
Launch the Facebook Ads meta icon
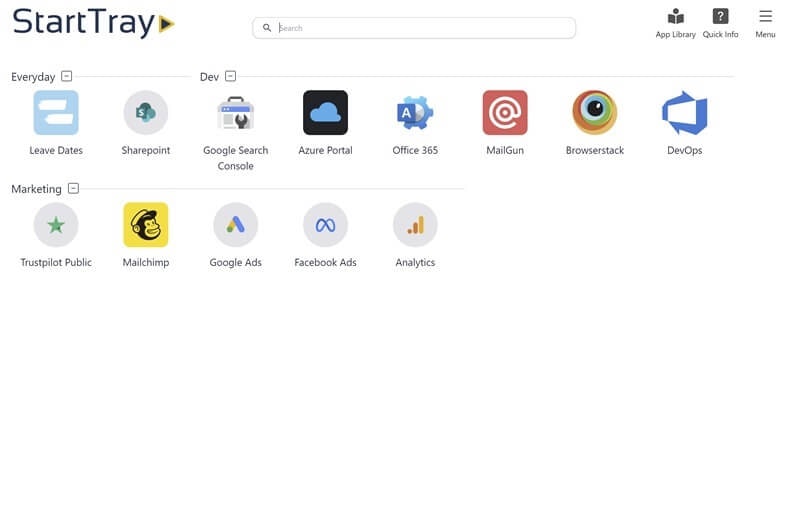point(326,225)
